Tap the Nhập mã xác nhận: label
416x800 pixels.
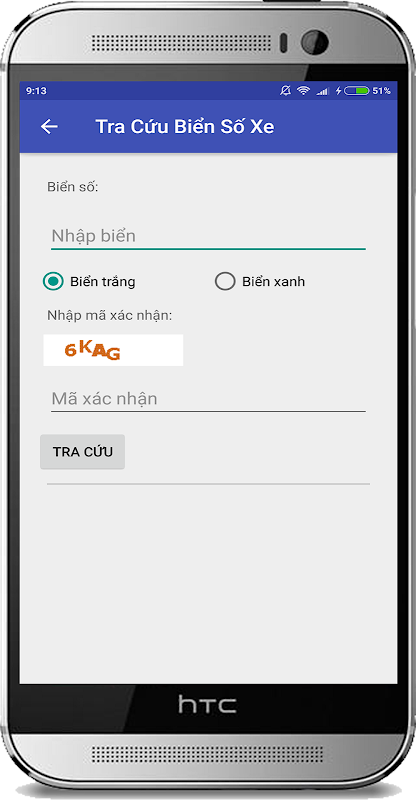[110, 316]
